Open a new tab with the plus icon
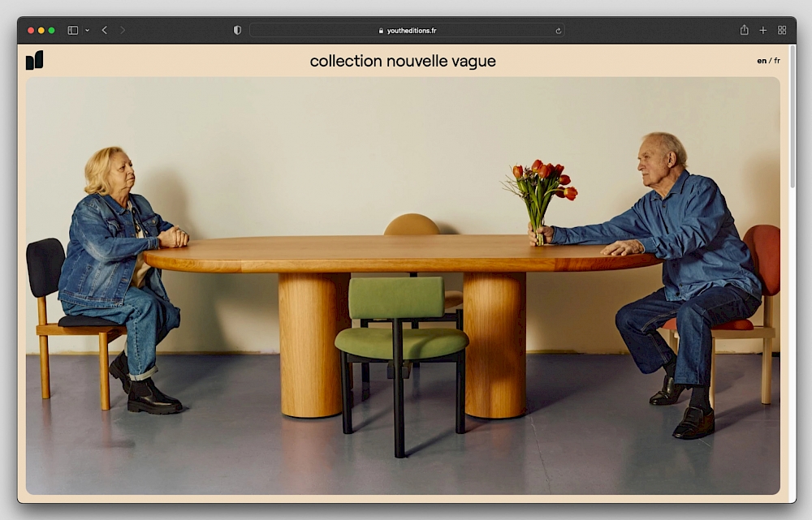This screenshot has width=812, height=520. [x=763, y=30]
